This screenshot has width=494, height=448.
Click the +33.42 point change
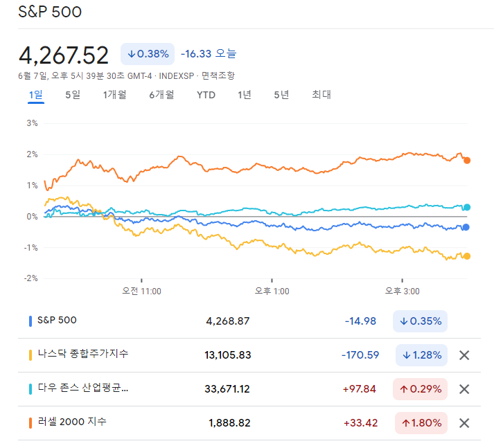(361, 423)
